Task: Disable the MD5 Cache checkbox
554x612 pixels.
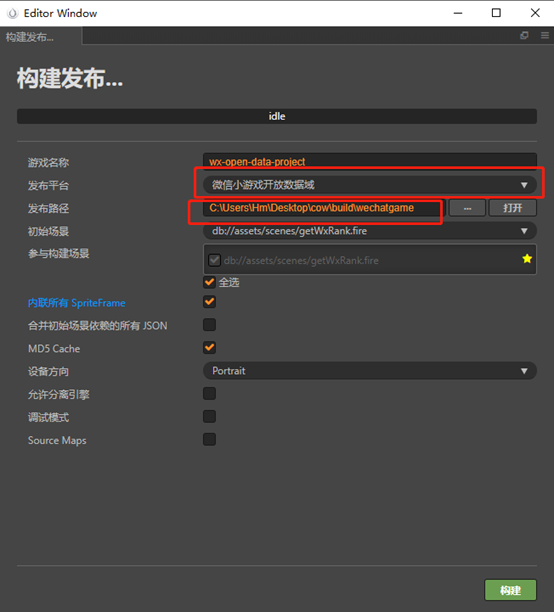Action: point(210,347)
